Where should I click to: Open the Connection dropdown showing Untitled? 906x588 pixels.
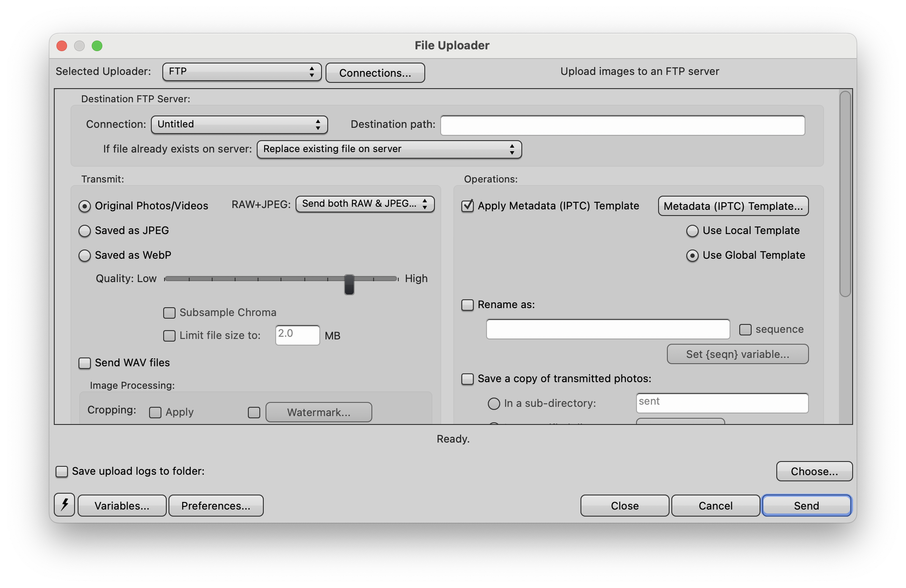(x=239, y=125)
